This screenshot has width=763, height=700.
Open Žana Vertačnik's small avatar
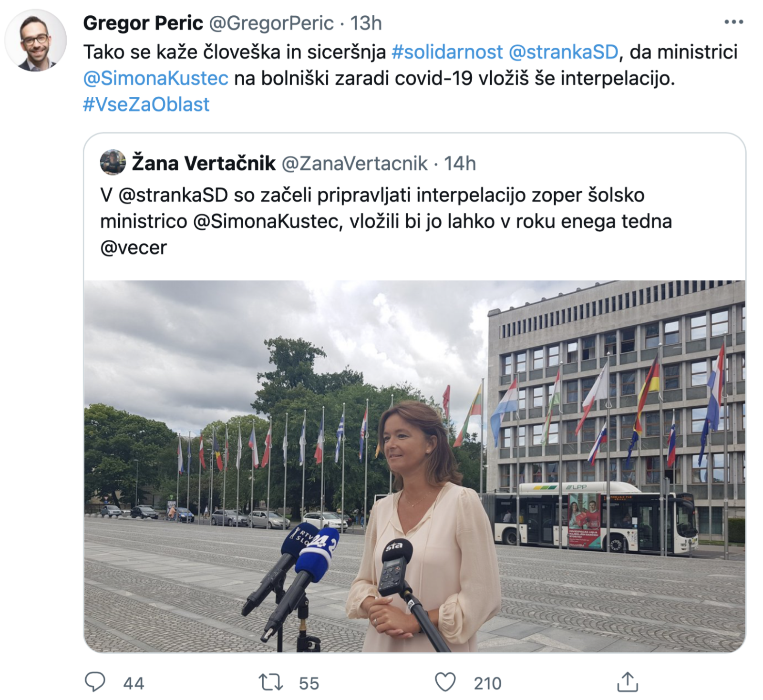point(113,163)
